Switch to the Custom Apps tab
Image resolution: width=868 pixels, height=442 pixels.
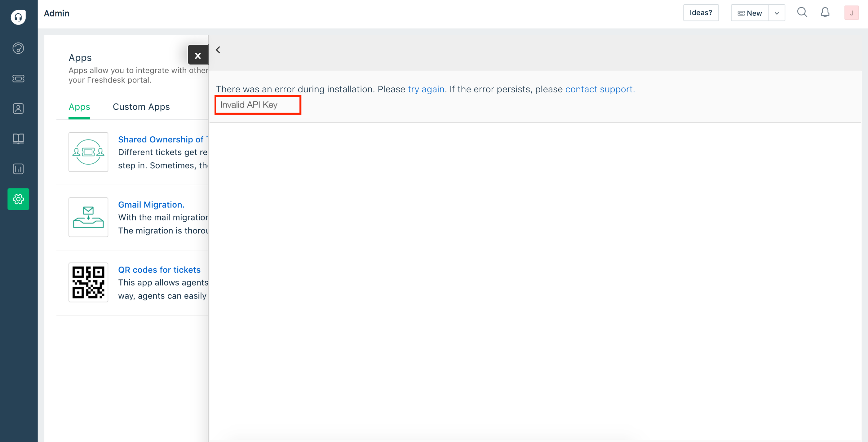[x=141, y=107]
